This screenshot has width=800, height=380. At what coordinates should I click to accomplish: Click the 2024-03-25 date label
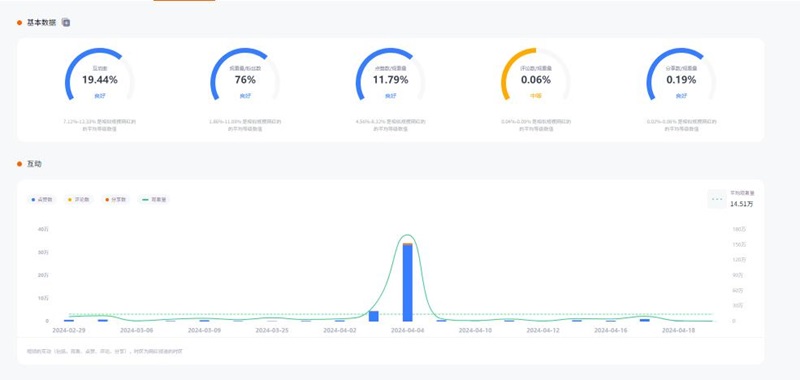(x=272, y=331)
